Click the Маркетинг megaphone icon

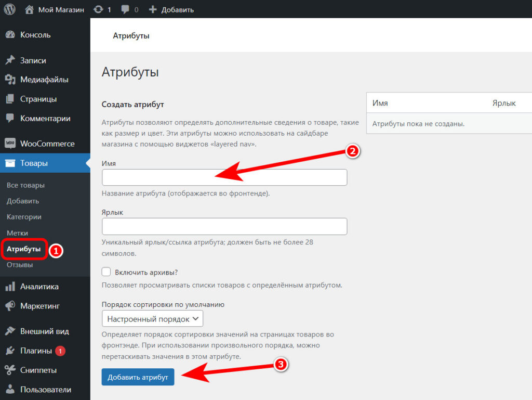[10, 306]
